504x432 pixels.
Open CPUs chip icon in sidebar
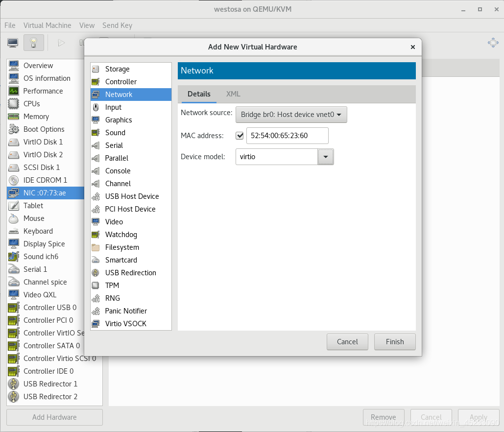14,104
